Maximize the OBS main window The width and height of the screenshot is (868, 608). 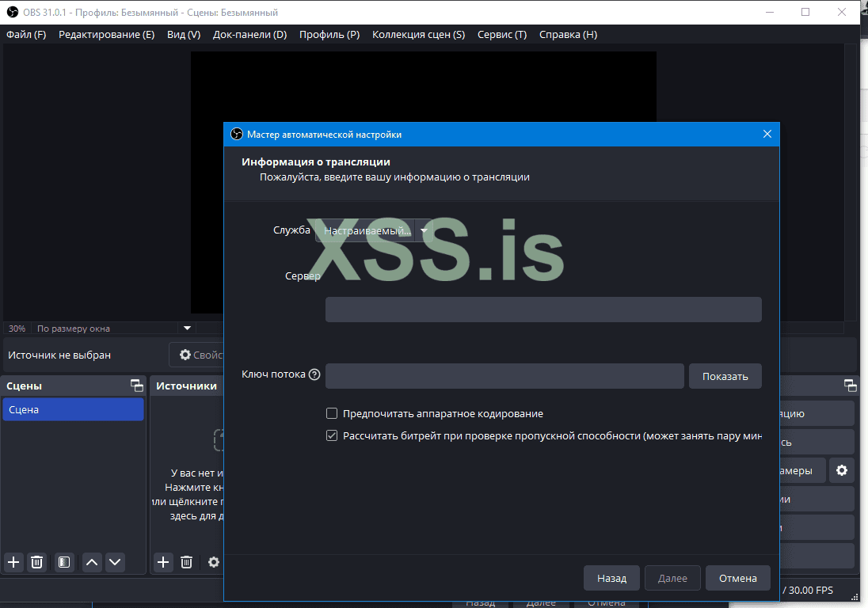(805, 12)
